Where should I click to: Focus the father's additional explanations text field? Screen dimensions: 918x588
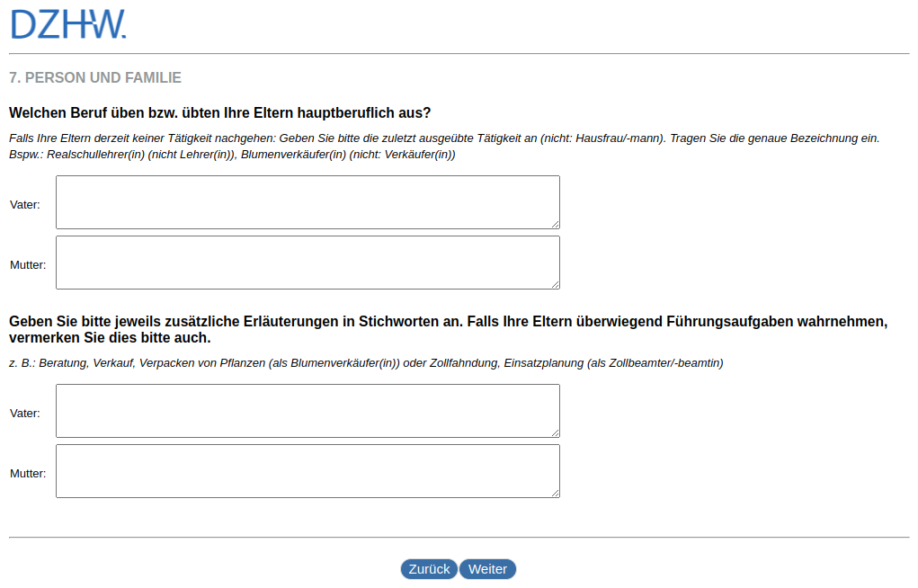307,411
